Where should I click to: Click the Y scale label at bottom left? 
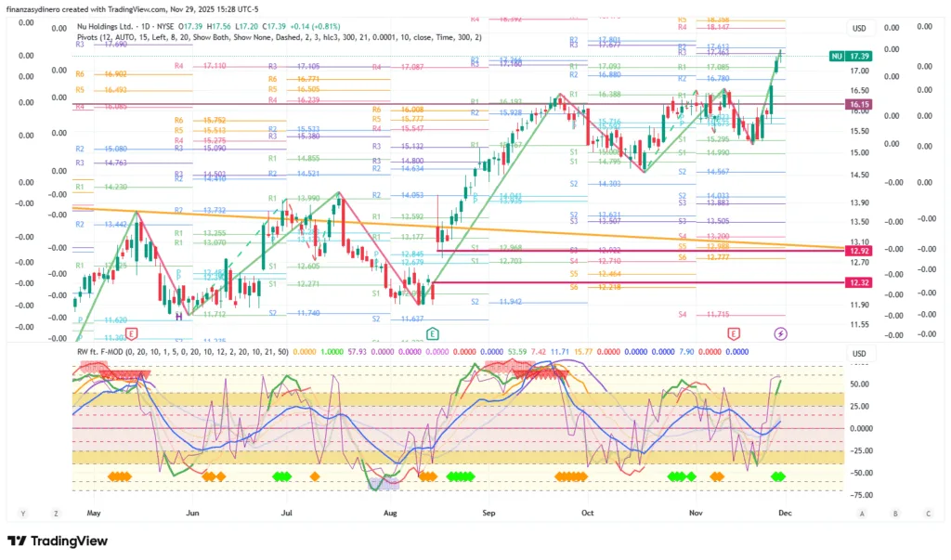tap(22, 513)
